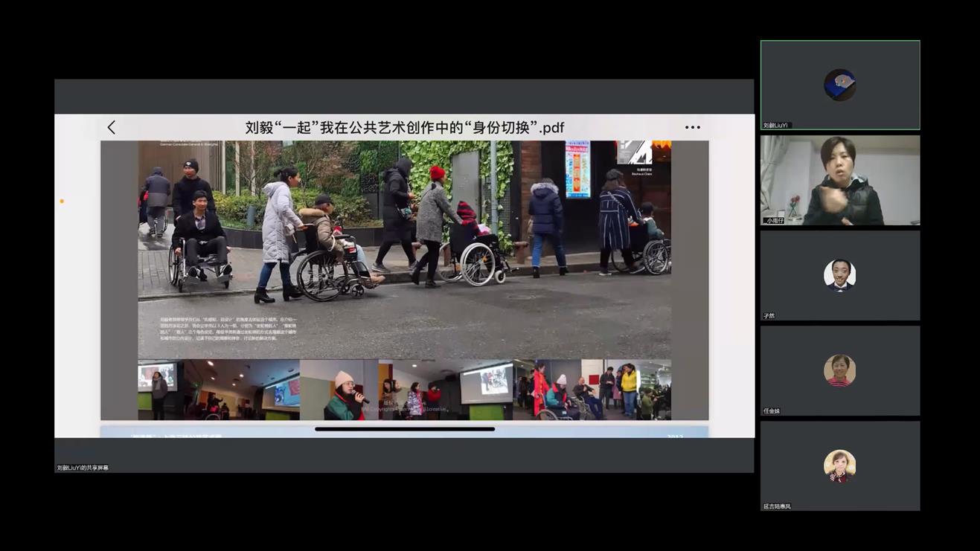
Task: Click the white caption paragraph on the slide
Action: click(x=228, y=329)
